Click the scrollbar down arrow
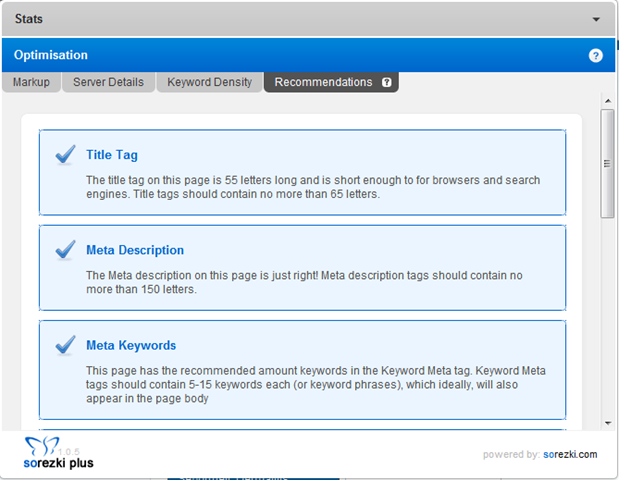 [x=607, y=424]
